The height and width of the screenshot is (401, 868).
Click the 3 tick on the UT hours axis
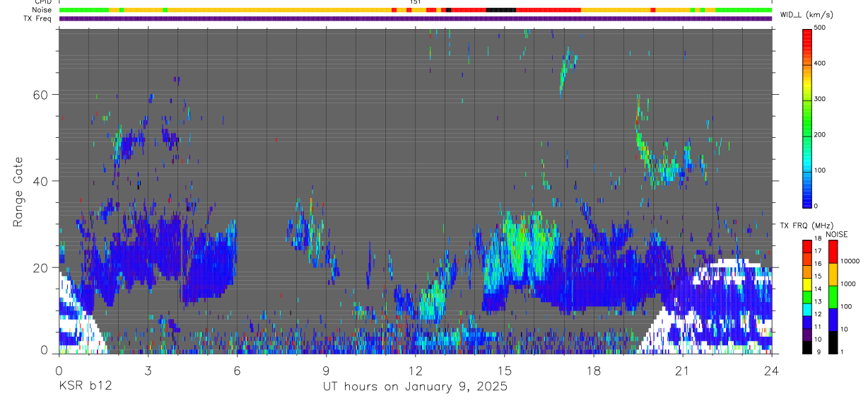coord(148,370)
